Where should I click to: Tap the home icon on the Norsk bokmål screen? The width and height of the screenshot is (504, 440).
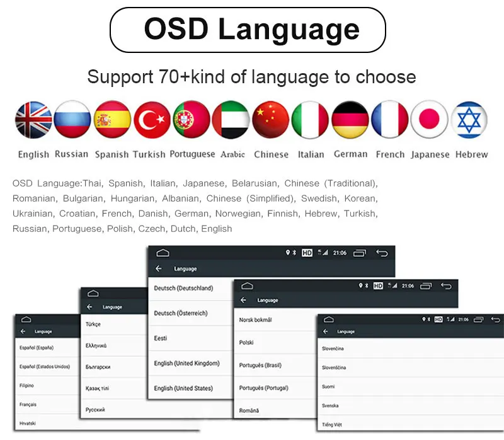coord(247,286)
